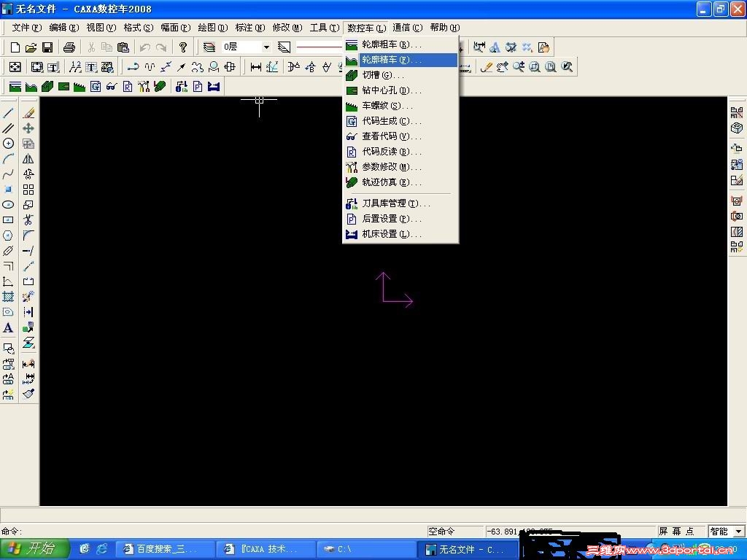The height and width of the screenshot is (560, 747).
Task: Save the drawing with the floppy icon
Action: (x=47, y=47)
